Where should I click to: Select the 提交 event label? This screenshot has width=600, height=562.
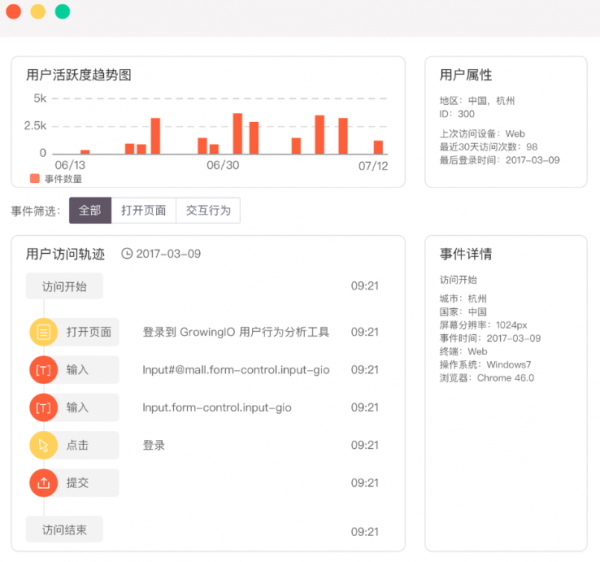(x=78, y=484)
